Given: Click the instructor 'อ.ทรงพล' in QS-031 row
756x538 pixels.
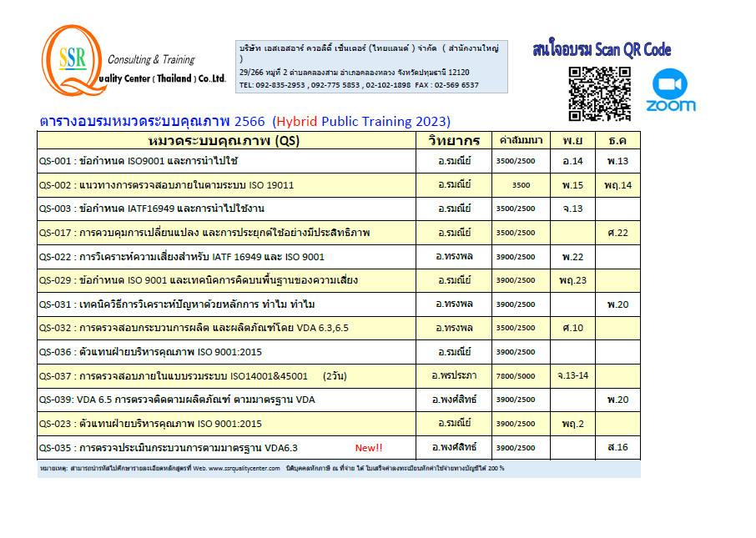Looking at the screenshot, I should tap(454, 304).
